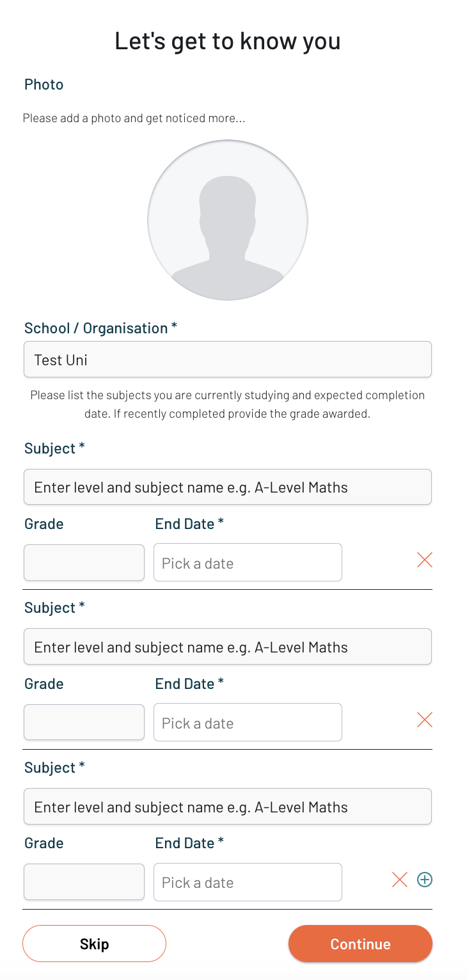
Task: Click the third Subject name field
Action: tap(228, 807)
